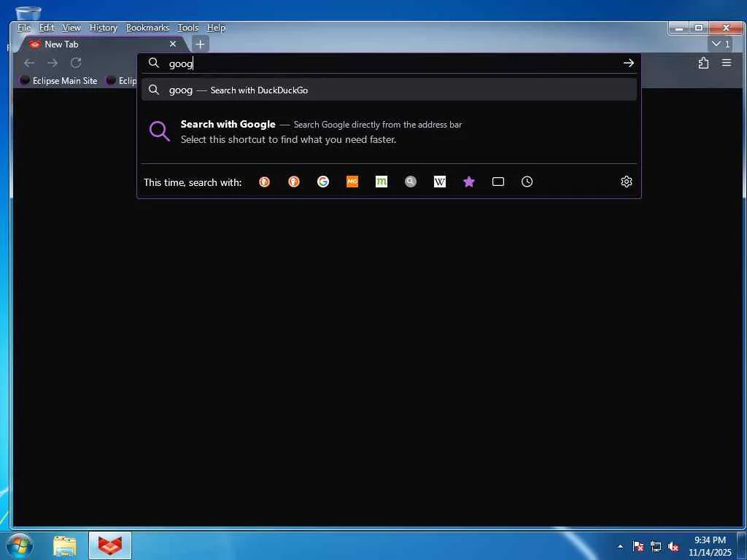The width and height of the screenshot is (747, 560).
Task: Open the clock showing 9:34 PM
Action: (710, 546)
